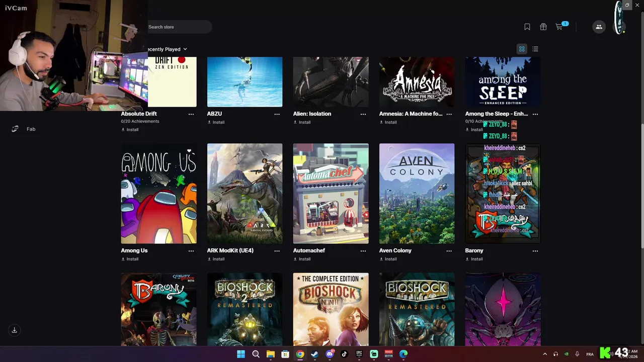Open more options for Among Us
The image size is (644, 362).
(x=191, y=251)
